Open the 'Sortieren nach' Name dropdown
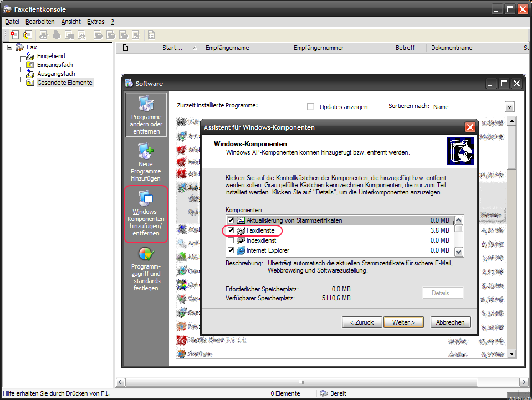The width and height of the screenshot is (532, 400). click(x=509, y=107)
